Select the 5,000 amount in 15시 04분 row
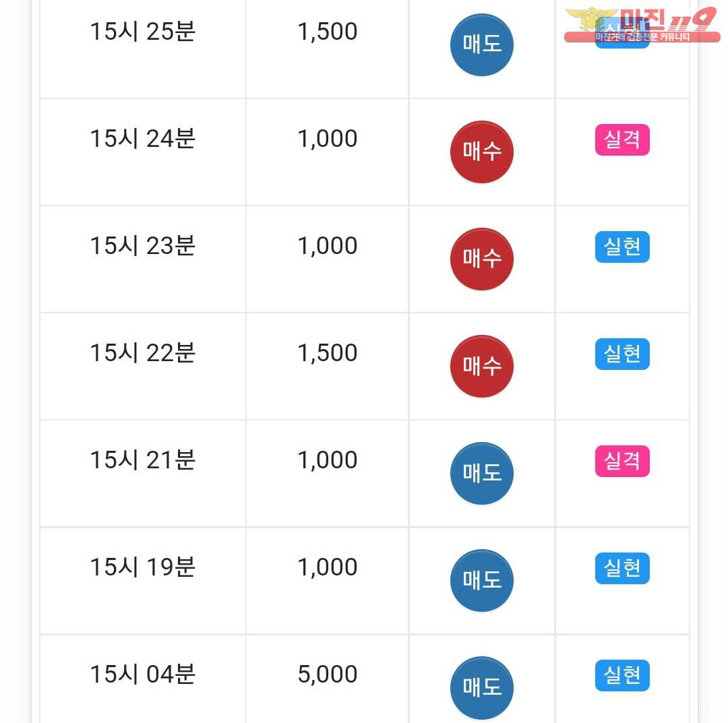This screenshot has width=728, height=723. point(328,674)
